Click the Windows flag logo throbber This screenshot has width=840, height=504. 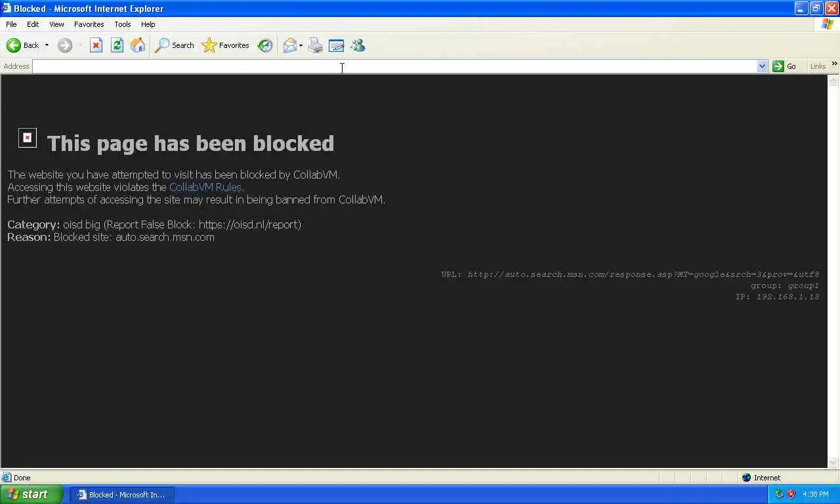pyautogui.click(x=827, y=24)
